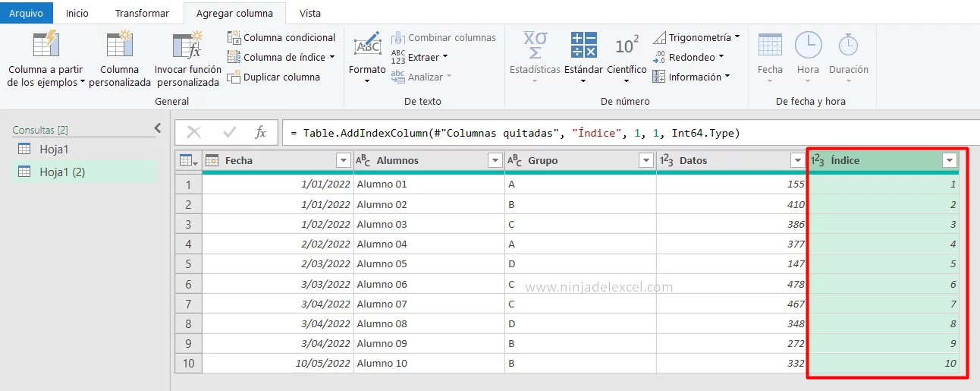The image size is (980, 391).
Task: Click the Alumnos column type icon
Action: point(364,160)
